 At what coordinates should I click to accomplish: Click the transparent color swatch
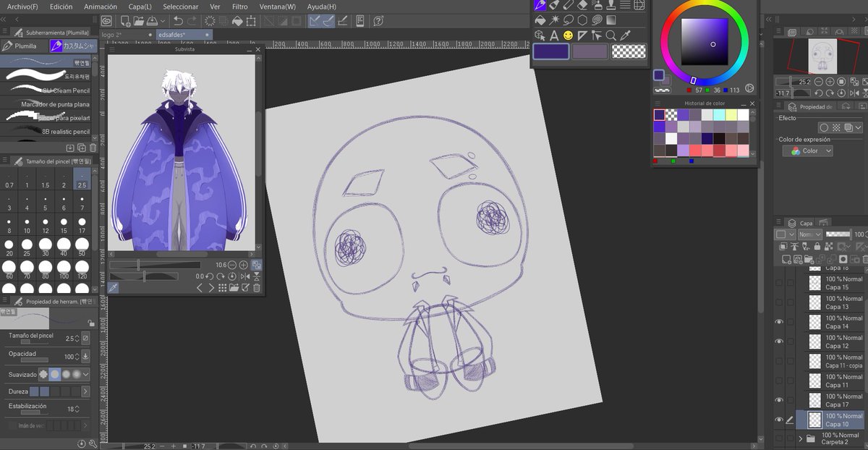pos(629,51)
